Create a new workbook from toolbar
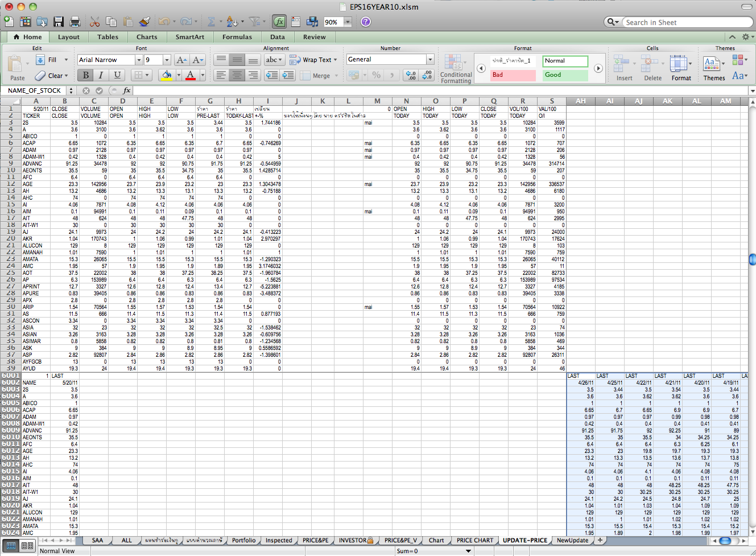756x556 pixels. (9, 22)
